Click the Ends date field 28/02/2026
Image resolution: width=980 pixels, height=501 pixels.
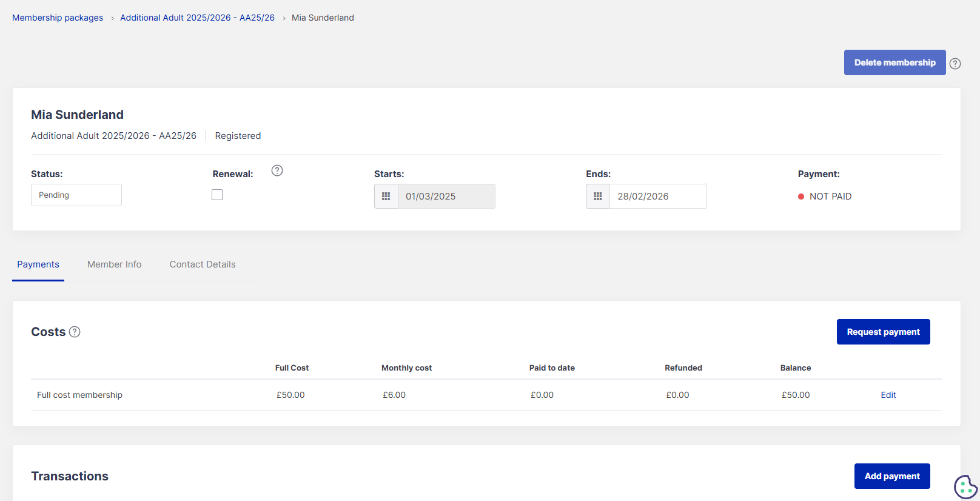pos(657,197)
